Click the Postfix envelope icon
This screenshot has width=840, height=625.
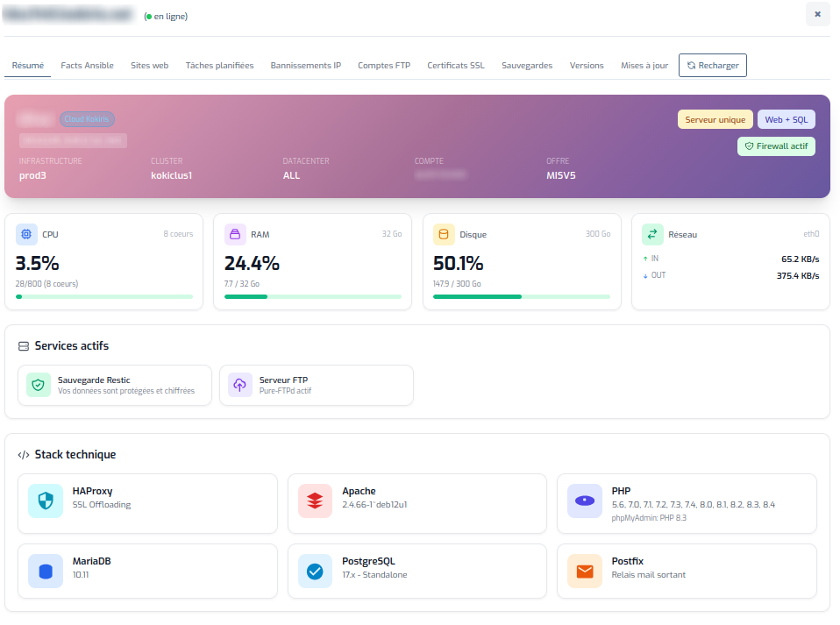tap(584, 571)
